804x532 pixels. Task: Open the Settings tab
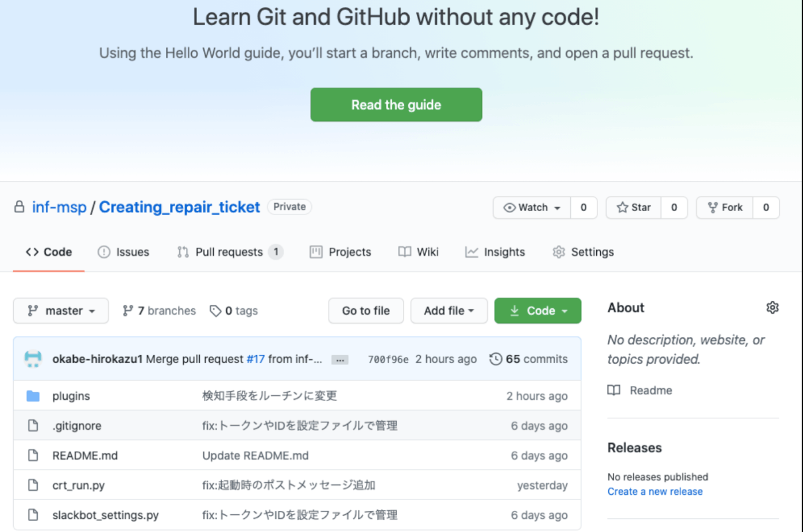pos(583,252)
